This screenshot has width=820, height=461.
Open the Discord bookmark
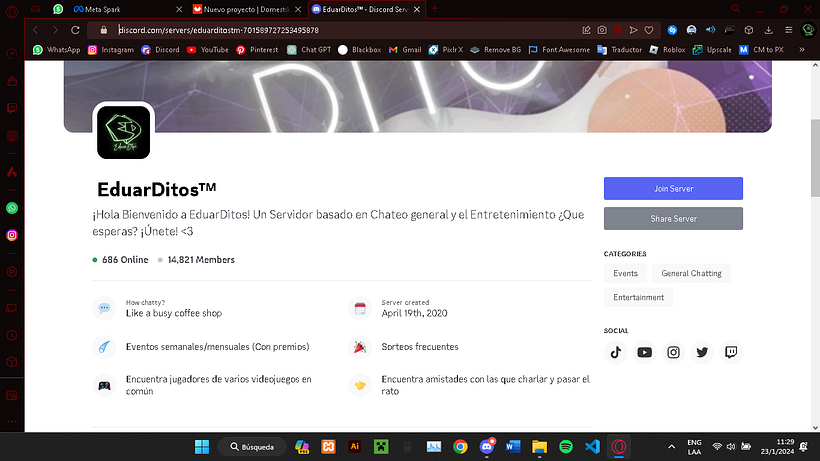tap(160, 50)
